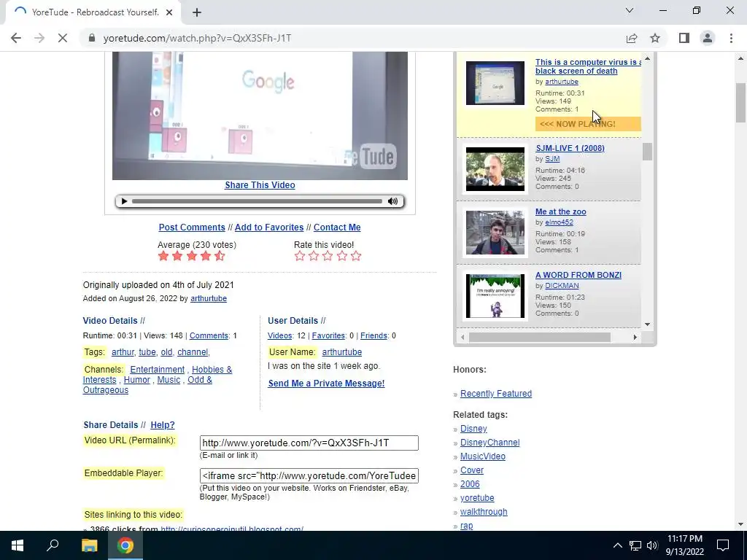Click the Embeddable Player code field
The image size is (747, 560).
(309, 475)
